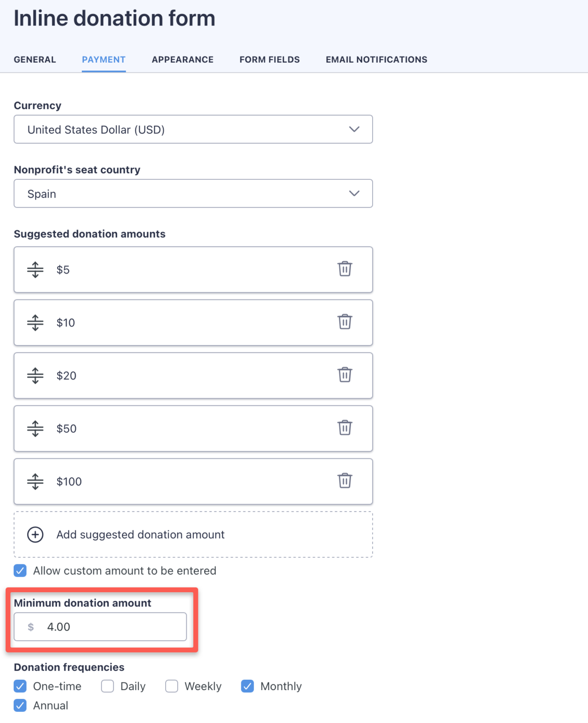
Task: Delete the $50 suggested amount
Action: tap(346, 428)
